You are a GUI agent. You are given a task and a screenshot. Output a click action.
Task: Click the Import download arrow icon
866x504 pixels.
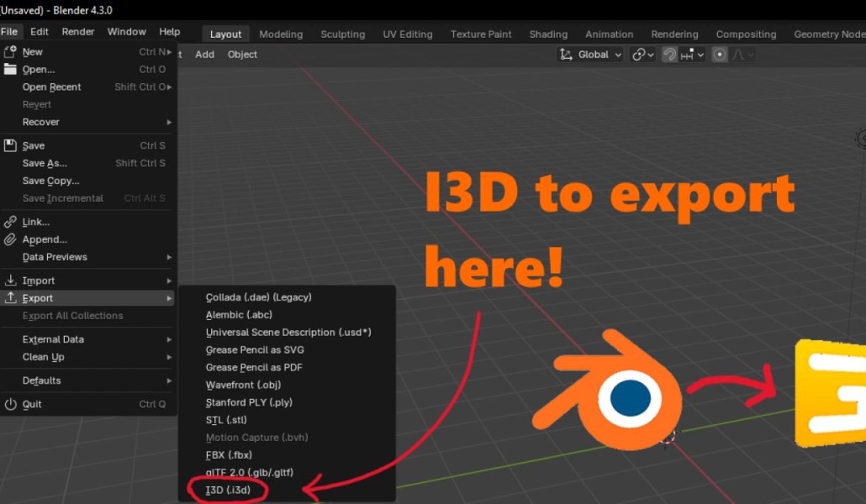click(10, 281)
